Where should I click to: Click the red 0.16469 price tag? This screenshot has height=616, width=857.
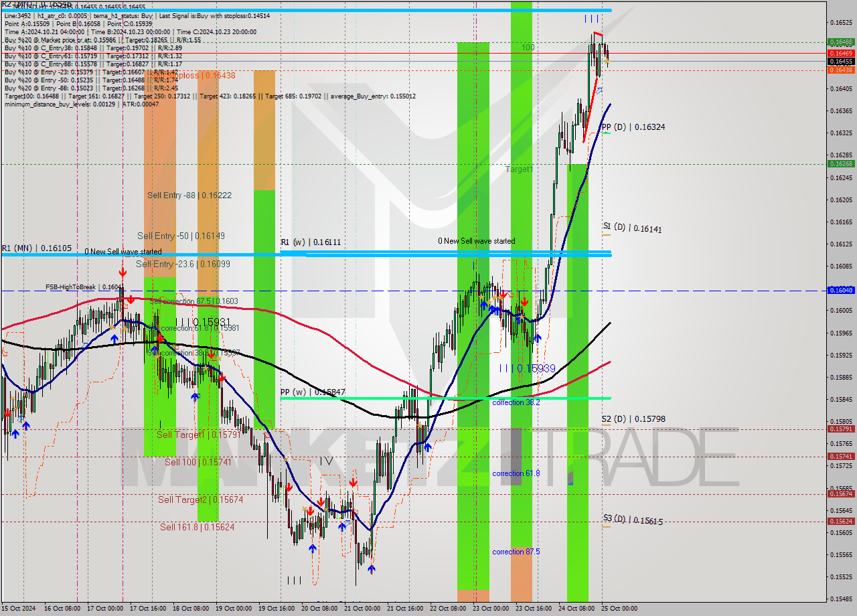click(841, 52)
